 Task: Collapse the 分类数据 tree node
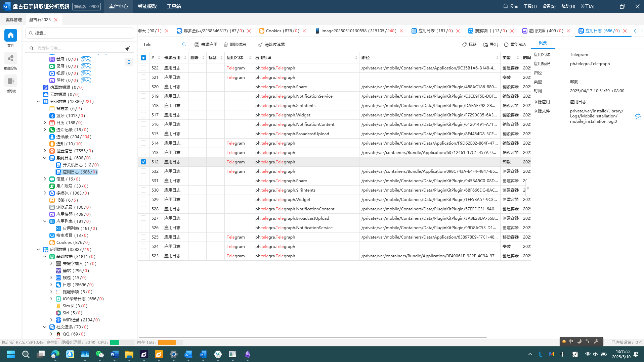38,102
